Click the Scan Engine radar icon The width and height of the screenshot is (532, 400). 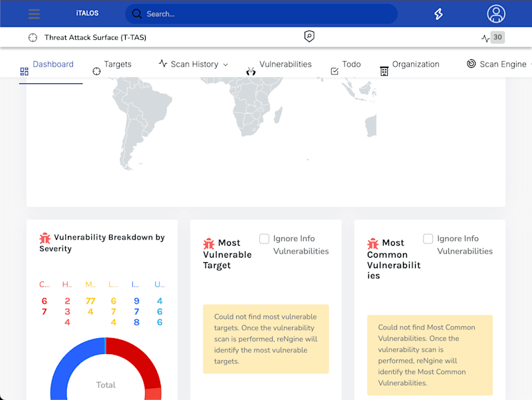[471, 63]
